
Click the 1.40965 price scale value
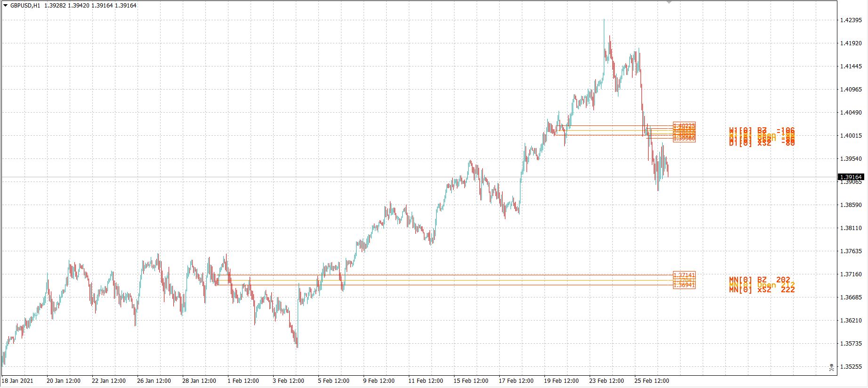[x=851, y=90]
